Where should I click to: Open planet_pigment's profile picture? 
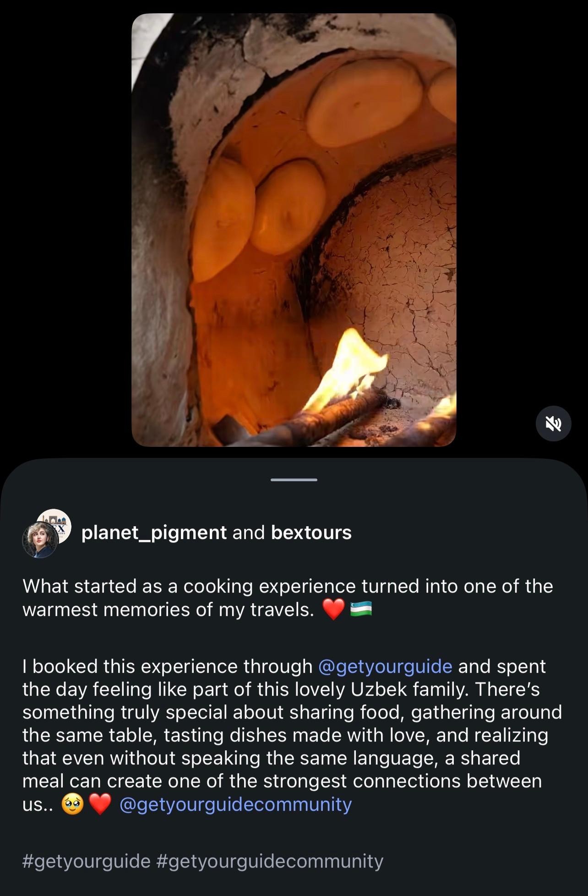40,540
